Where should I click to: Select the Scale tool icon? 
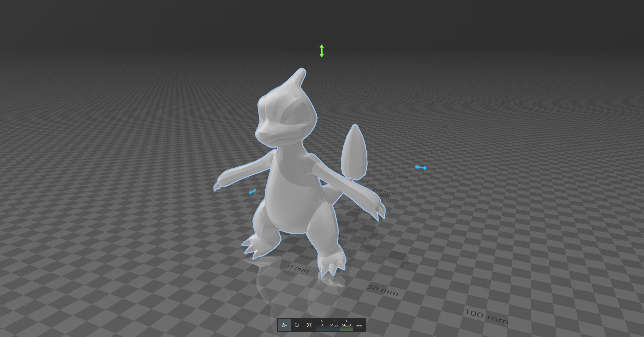click(309, 325)
